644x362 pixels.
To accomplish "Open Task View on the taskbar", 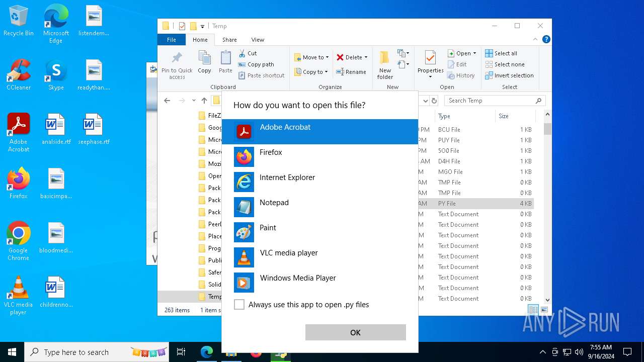I will point(181,352).
